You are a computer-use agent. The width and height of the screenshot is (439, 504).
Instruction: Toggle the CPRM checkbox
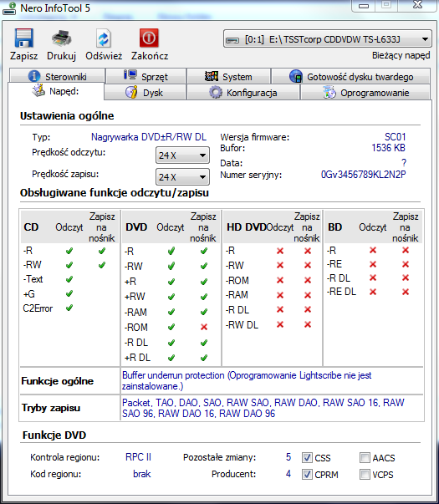[307, 474]
